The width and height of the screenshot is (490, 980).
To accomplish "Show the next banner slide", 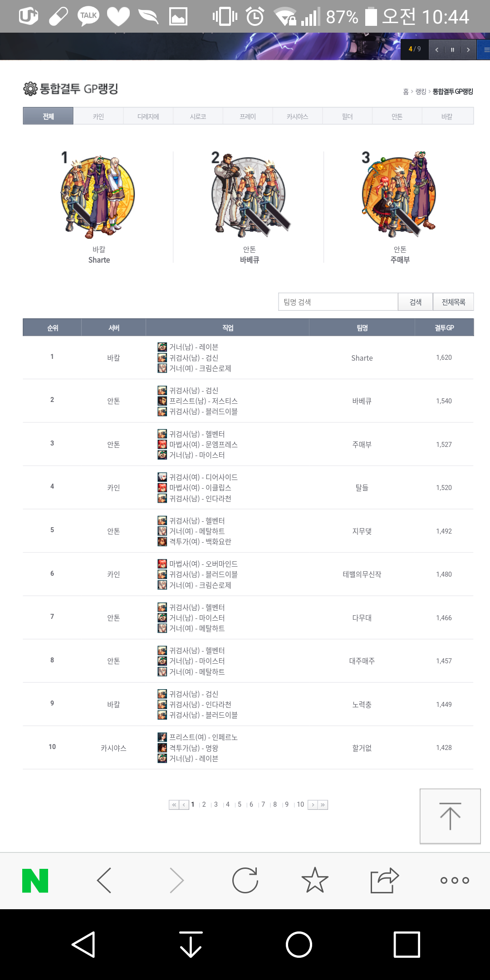I will [x=468, y=49].
